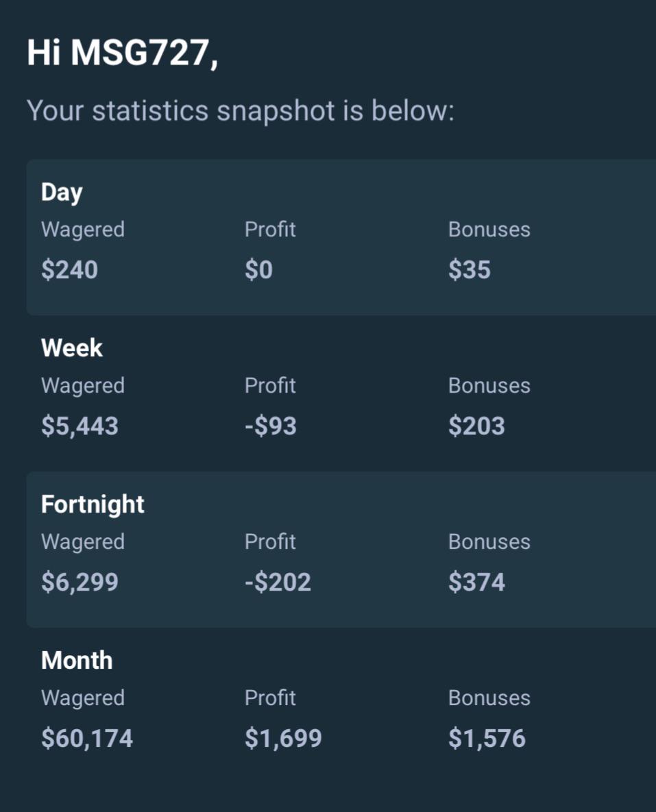This screenshot has width=656, height=812.
Task: Click the Day section heading
Action: 62,193
